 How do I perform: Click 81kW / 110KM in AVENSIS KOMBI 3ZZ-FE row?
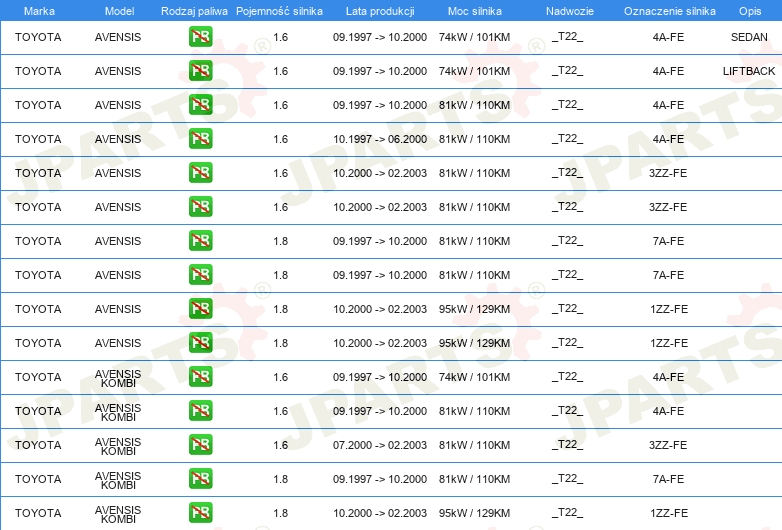click(x=474, y=445)
